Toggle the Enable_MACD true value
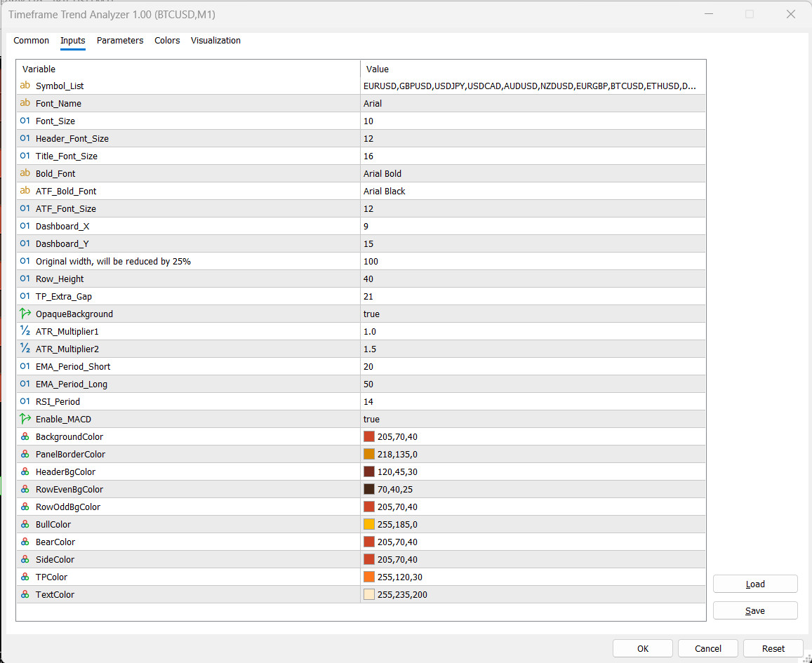This screenshot has width=812, height=663. [x=372, y=420]
